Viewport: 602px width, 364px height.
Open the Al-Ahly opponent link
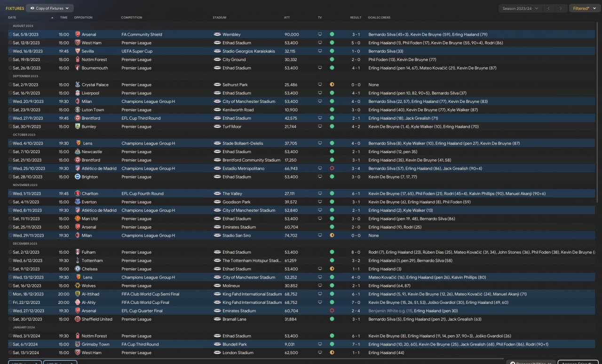pyautogui.click(x=89, y=302)
